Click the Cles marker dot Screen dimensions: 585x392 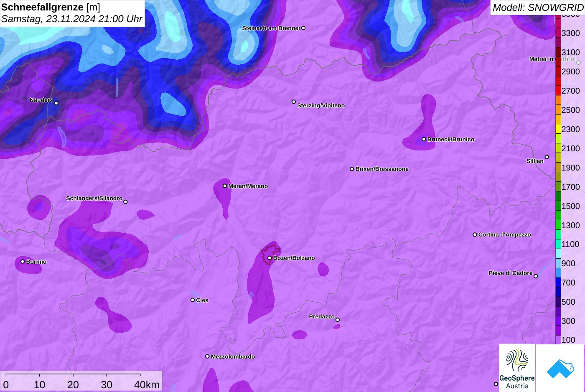pos(193,300)
